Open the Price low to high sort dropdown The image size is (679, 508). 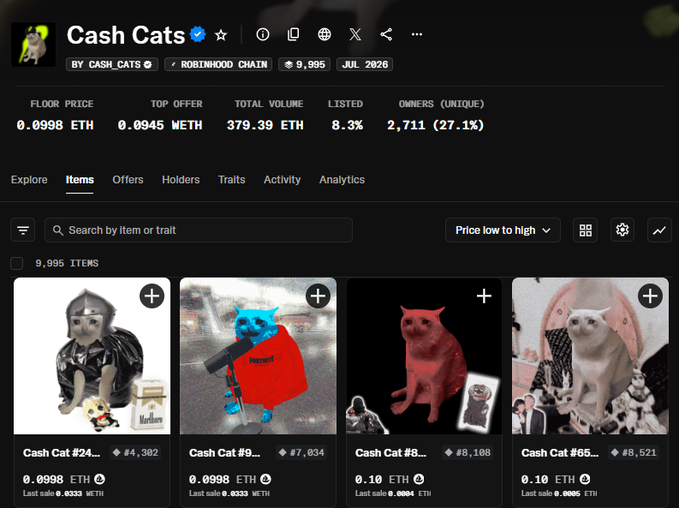pos(503,230)
